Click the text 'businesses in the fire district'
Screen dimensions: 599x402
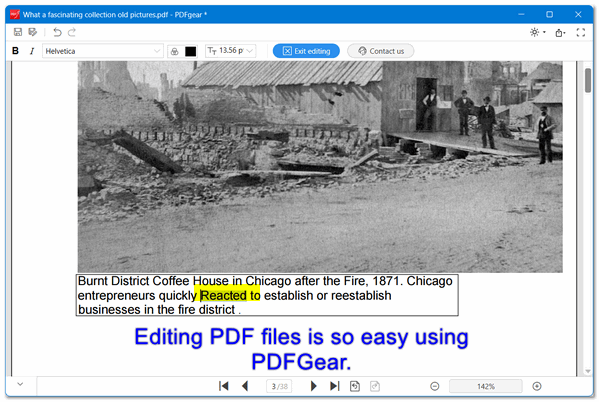point(157,310)
